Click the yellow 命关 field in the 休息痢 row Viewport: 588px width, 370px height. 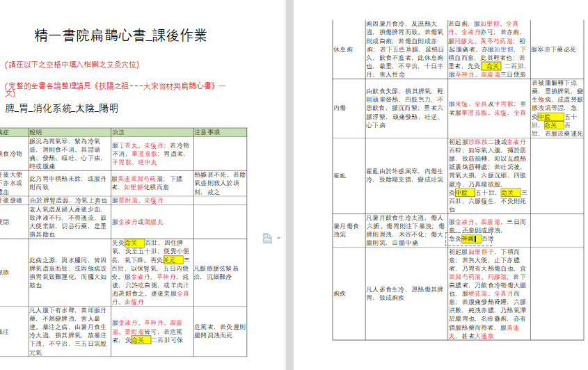click(492, 66)
